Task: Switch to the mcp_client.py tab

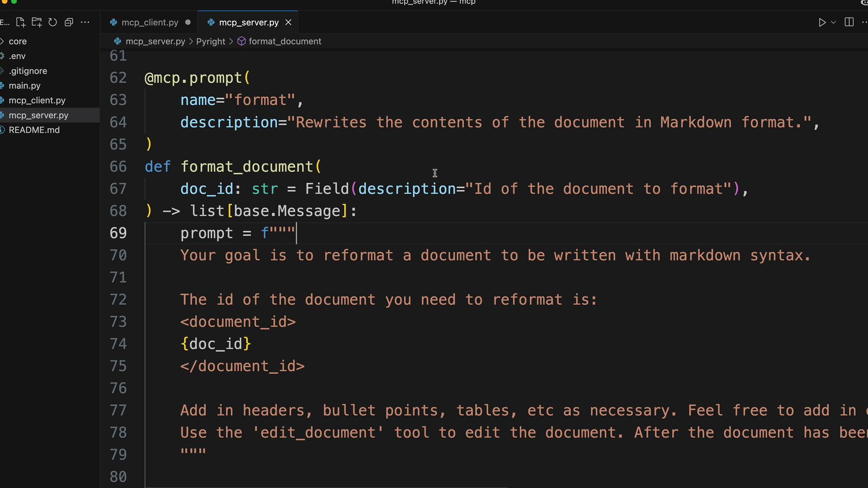Action: tap(150, 22)
